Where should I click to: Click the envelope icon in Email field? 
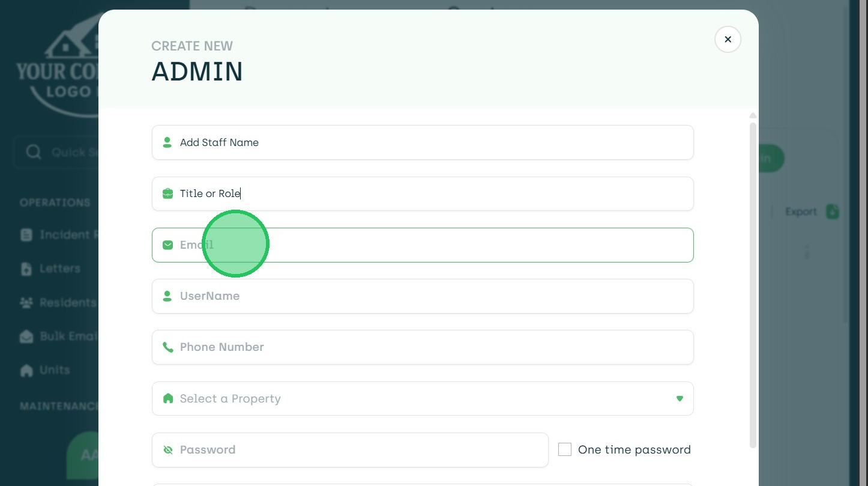tap(167, 245)
